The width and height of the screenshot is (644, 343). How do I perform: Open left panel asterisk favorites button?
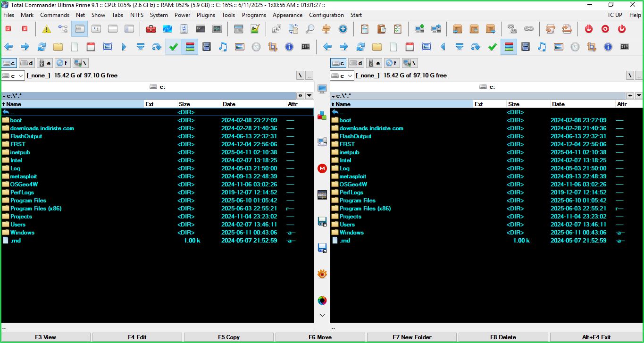coord(300,96)
